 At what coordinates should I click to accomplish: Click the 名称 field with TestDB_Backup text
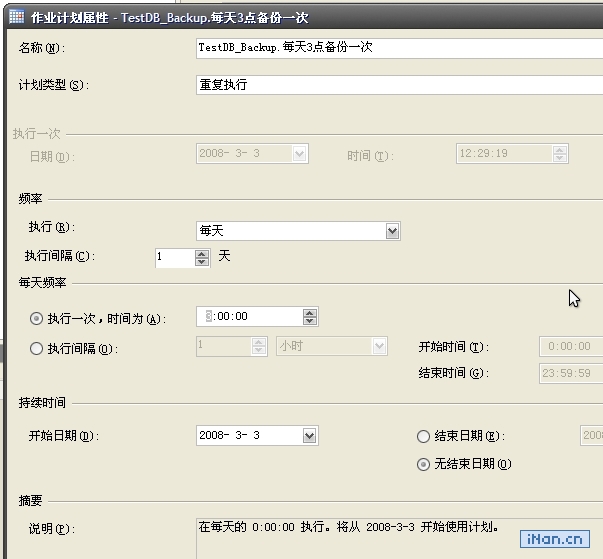click(x=398, y=48)
